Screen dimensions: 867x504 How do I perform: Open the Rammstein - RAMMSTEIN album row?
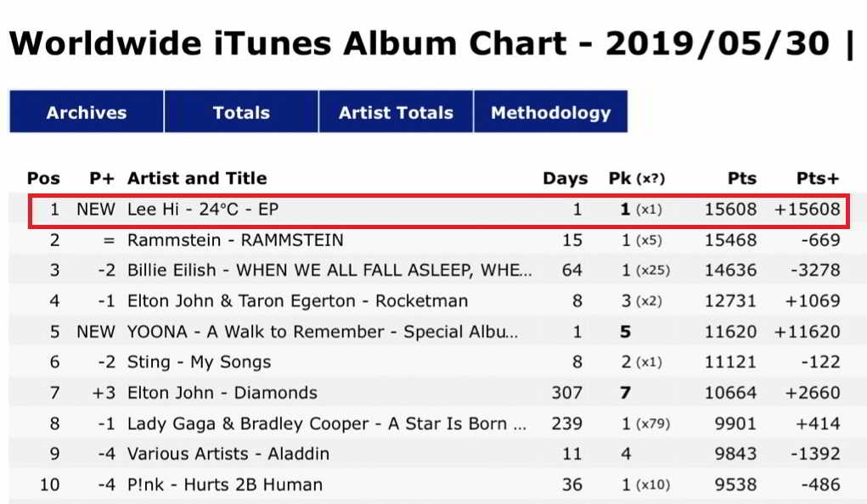pos(235,240)
